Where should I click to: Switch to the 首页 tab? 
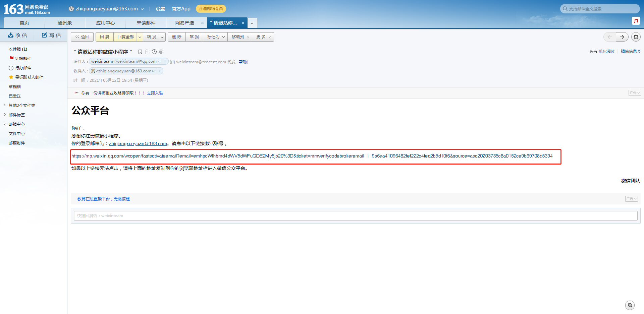[x=24, y=23]
